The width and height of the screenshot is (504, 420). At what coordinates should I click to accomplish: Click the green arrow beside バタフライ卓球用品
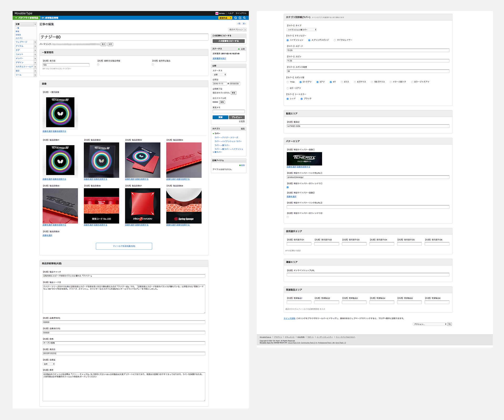pos(16,18)
